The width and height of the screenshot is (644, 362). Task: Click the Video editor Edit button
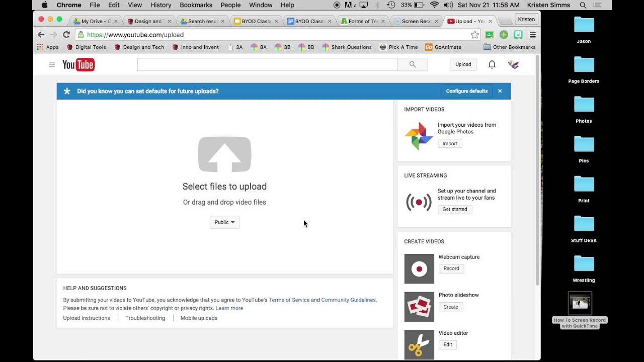[448, 345]
